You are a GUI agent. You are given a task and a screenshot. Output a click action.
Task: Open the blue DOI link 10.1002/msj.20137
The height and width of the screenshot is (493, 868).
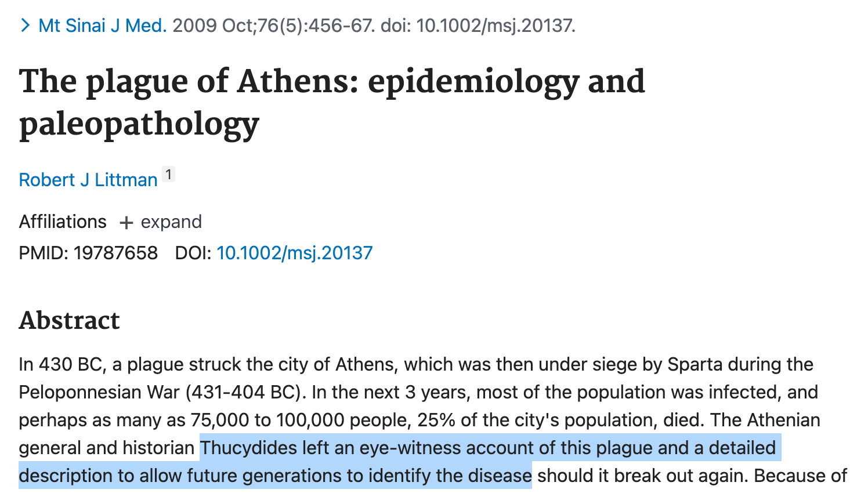click(294, 253)
